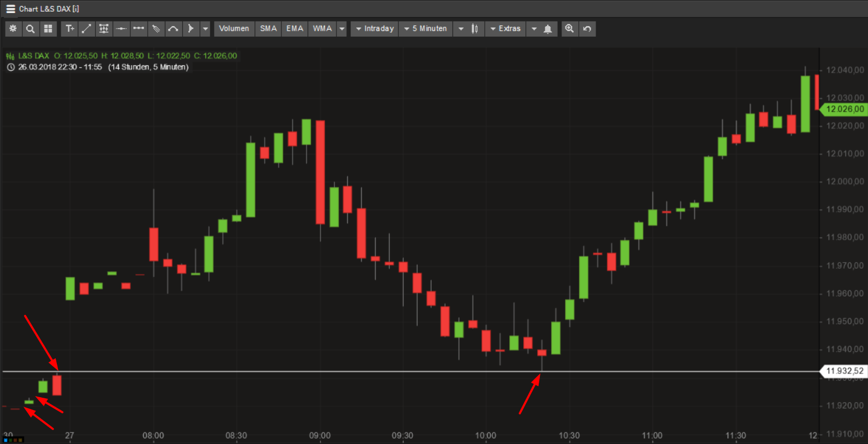The height and width of the screenshot is (444, 868).
Task: Click the alarm bell icon
Action: [548, 28]
